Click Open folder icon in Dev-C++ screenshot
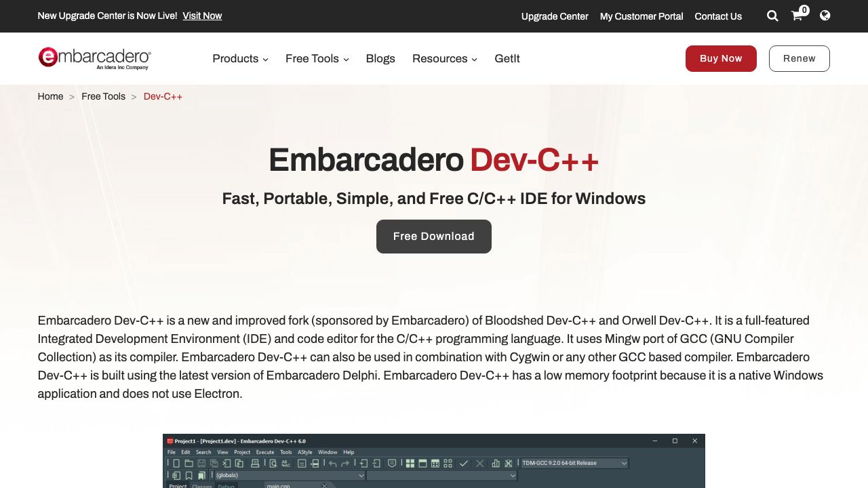This screenshot has height=488, width=868. click(189, 463)
